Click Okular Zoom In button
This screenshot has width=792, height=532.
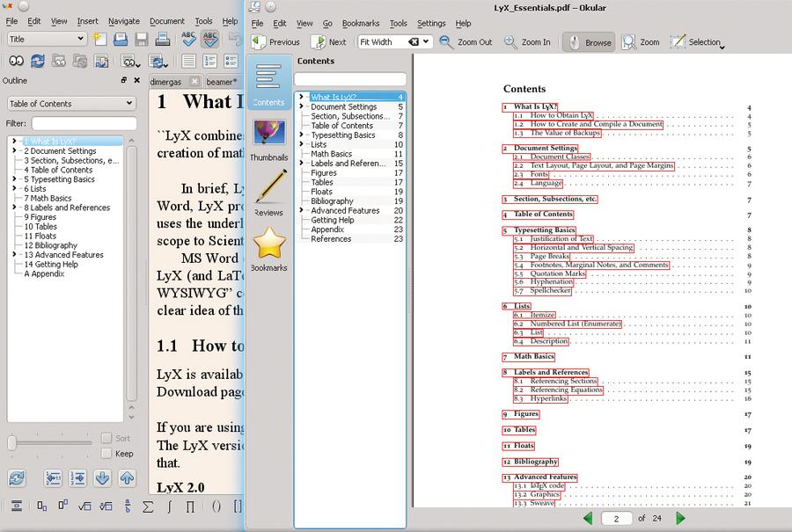(528, 42)
